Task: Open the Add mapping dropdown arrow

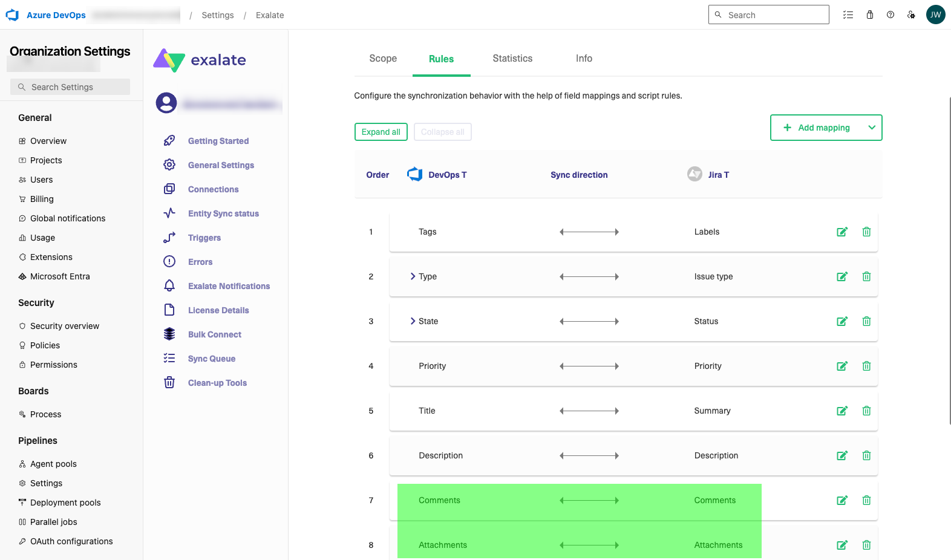Action: 872,128
